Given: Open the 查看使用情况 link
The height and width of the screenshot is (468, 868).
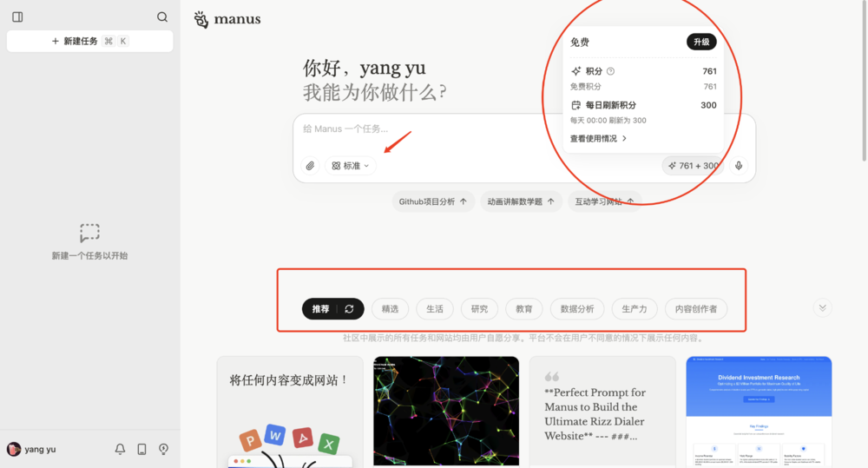Looking at the screenshot, I should (x=598, y=138).
